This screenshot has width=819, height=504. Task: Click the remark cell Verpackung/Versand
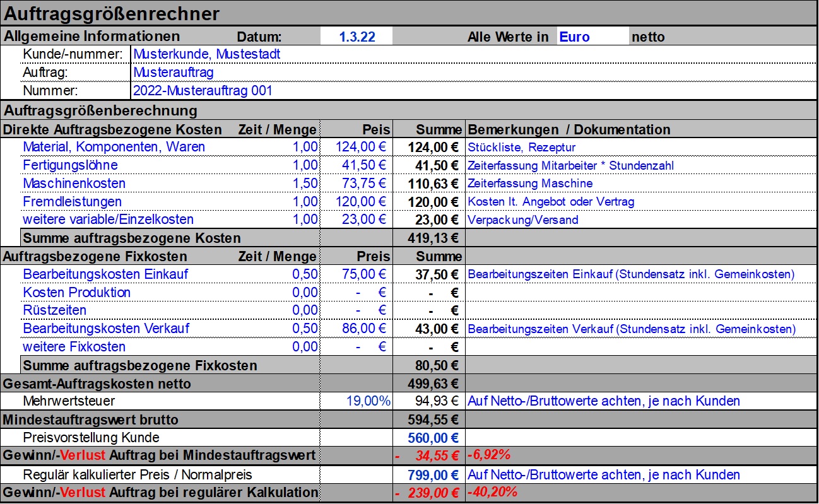pyautogui.click(x=522, y=220)
